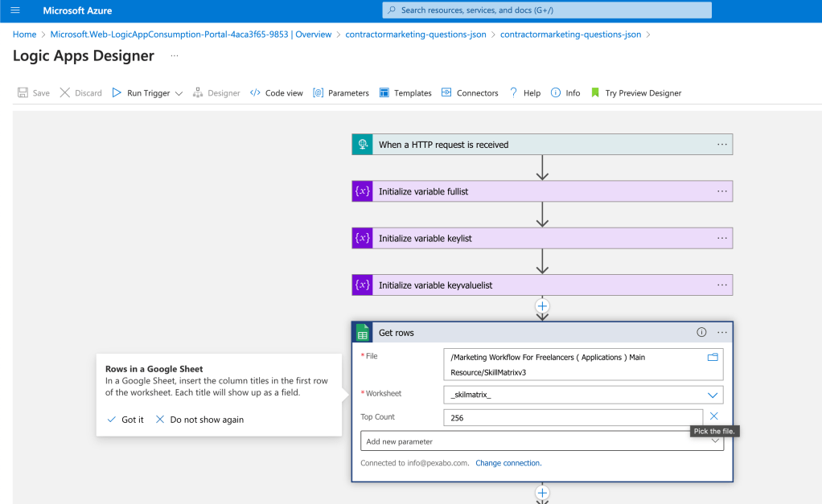
Task: Collapse the Get rows action header
Action: pyautogui.click(x=542, y=333)
